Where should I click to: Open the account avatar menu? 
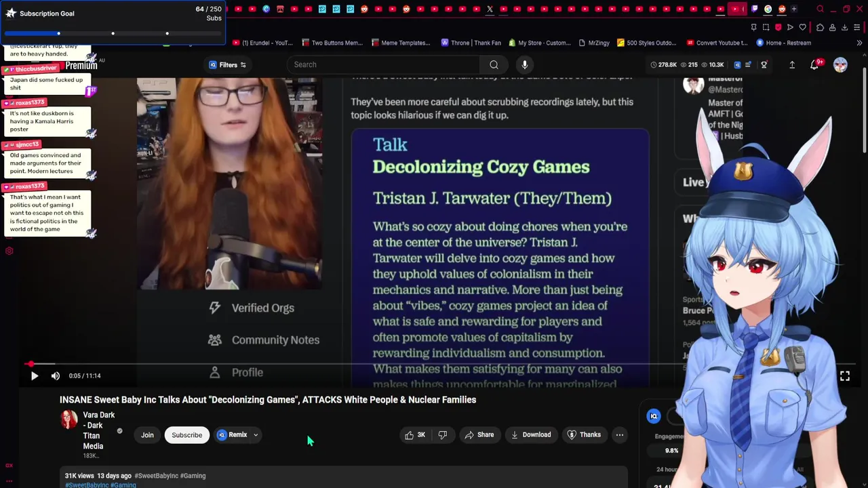click(x=840, y=64)
